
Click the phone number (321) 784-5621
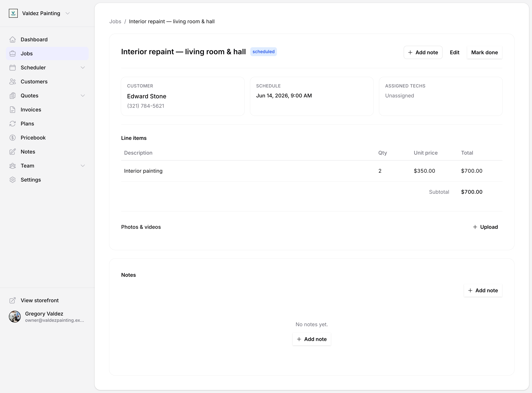[x=146, y=106]
